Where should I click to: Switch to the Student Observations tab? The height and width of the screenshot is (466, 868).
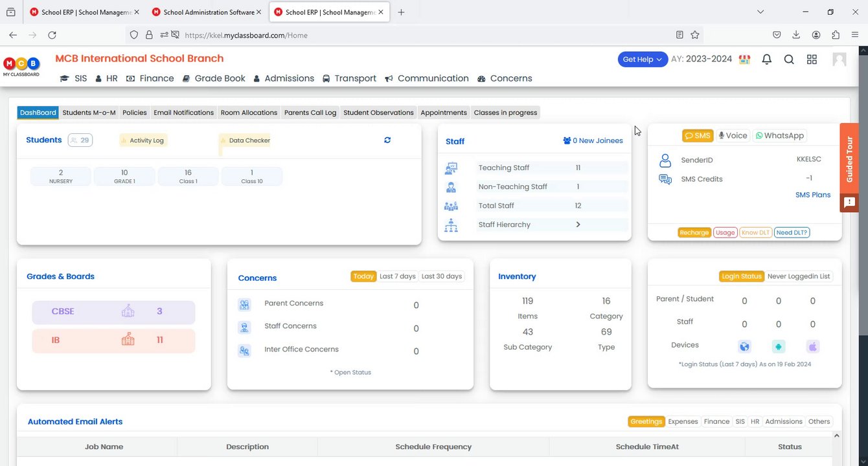click(x=378, y=113)
